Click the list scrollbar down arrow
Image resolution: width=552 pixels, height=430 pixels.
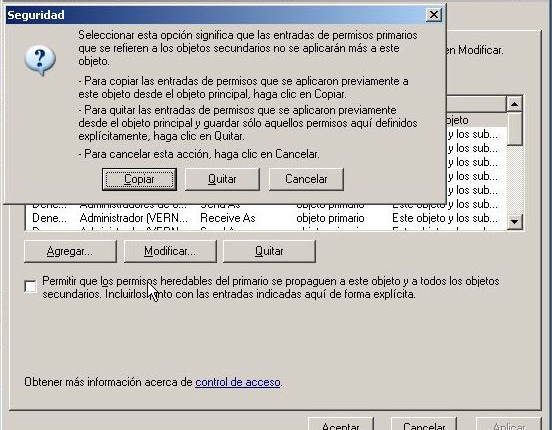(514, 222)
